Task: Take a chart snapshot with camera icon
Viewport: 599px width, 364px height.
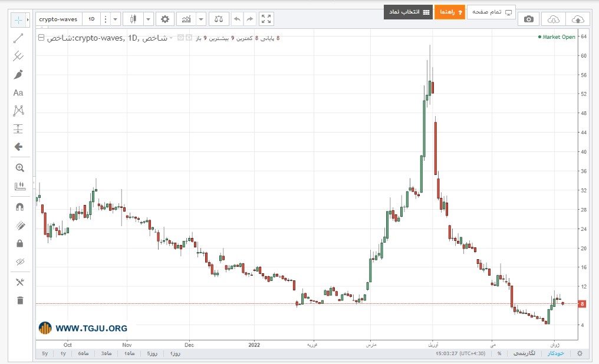Action: (529, 19)
